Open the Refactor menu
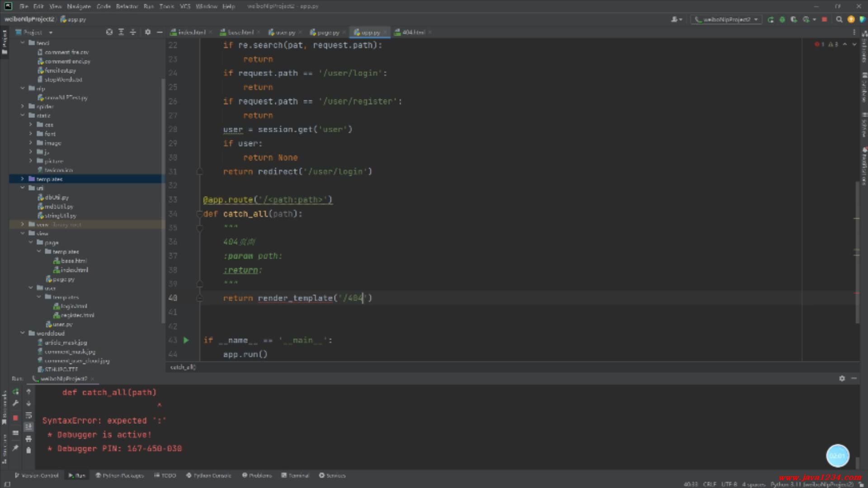 pyautogui.click(x=127, y=6)
